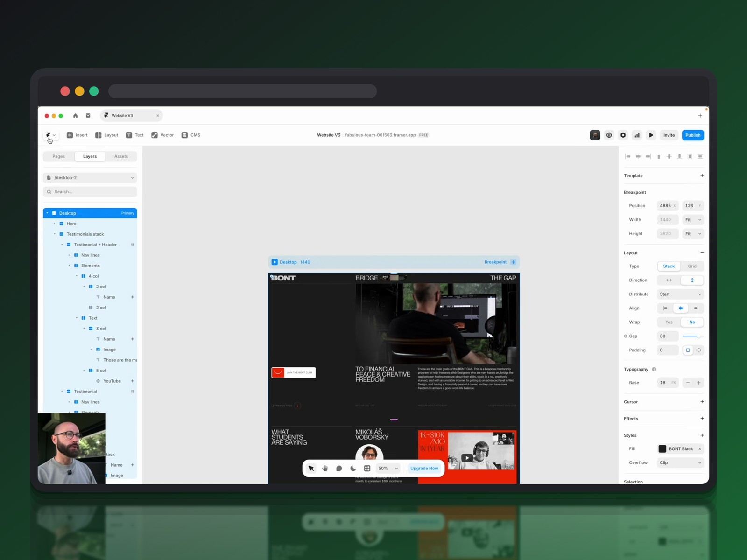Viewport: 747px width, 560px height.
Task: Select the Text tool
Action: tap(134, 135)
